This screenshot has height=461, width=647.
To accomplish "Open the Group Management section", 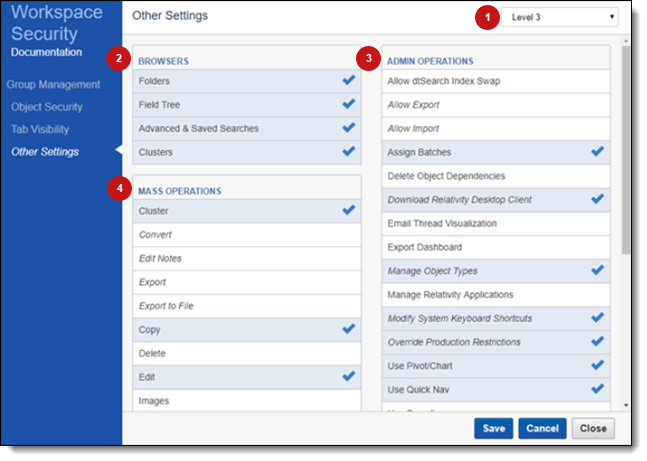I will 53,85.
